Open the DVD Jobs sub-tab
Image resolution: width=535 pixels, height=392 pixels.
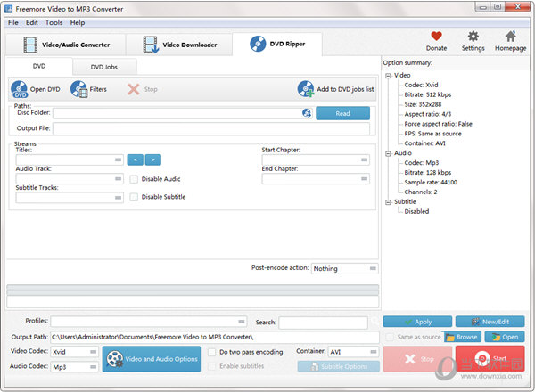tap(104, 67)
